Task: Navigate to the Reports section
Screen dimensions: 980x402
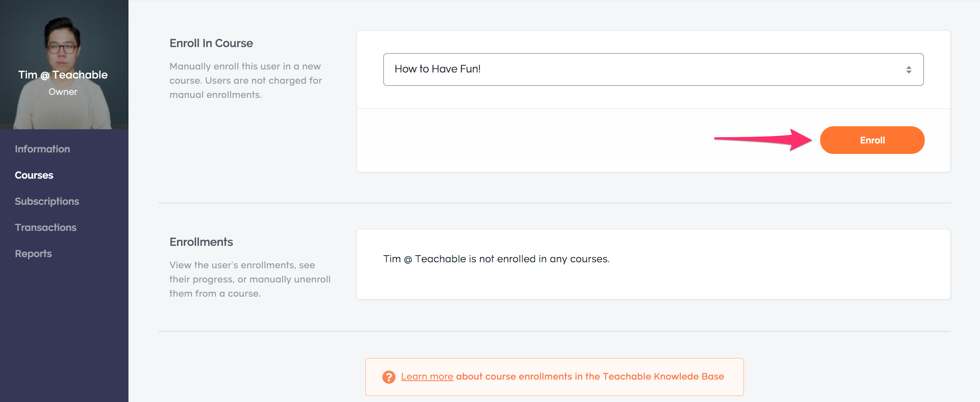Action: (33, 254)
